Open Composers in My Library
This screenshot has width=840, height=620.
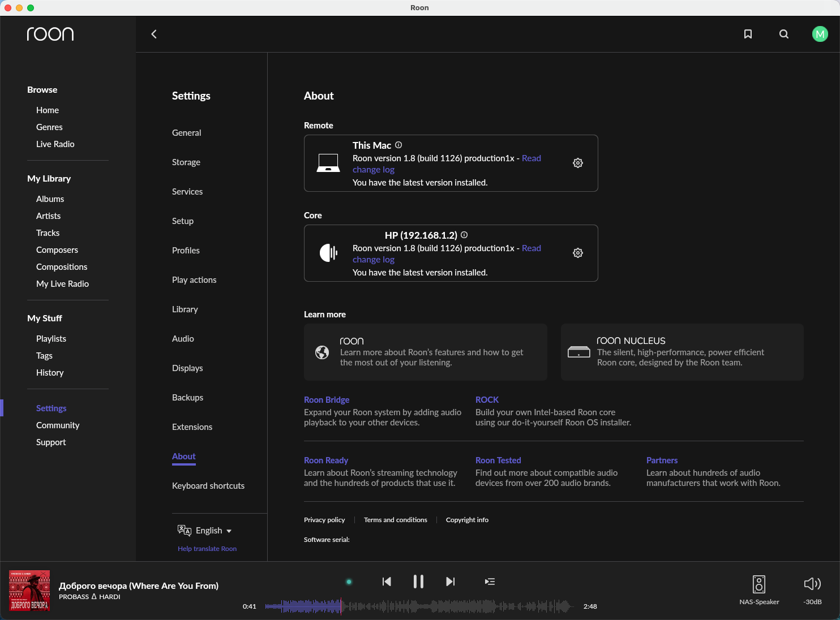click(57, 250)
